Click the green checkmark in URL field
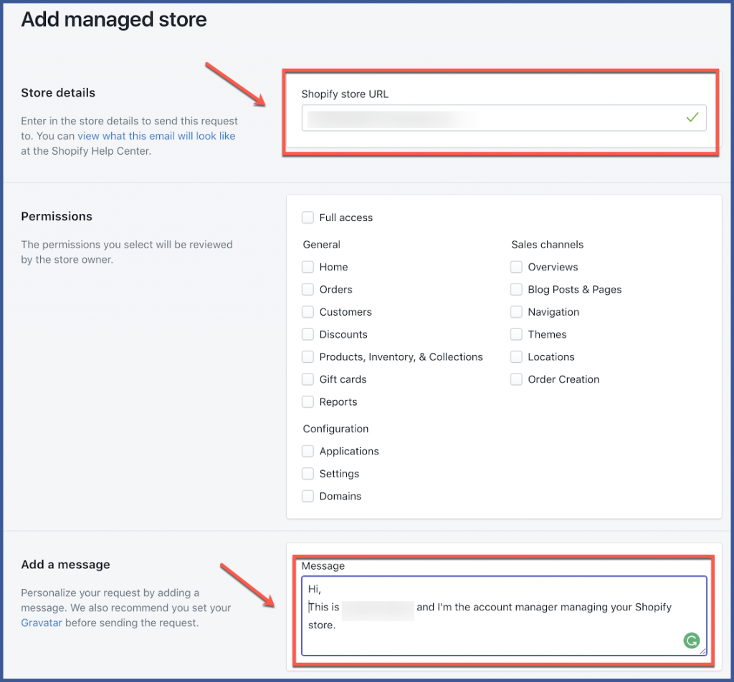 coord(692,118)
